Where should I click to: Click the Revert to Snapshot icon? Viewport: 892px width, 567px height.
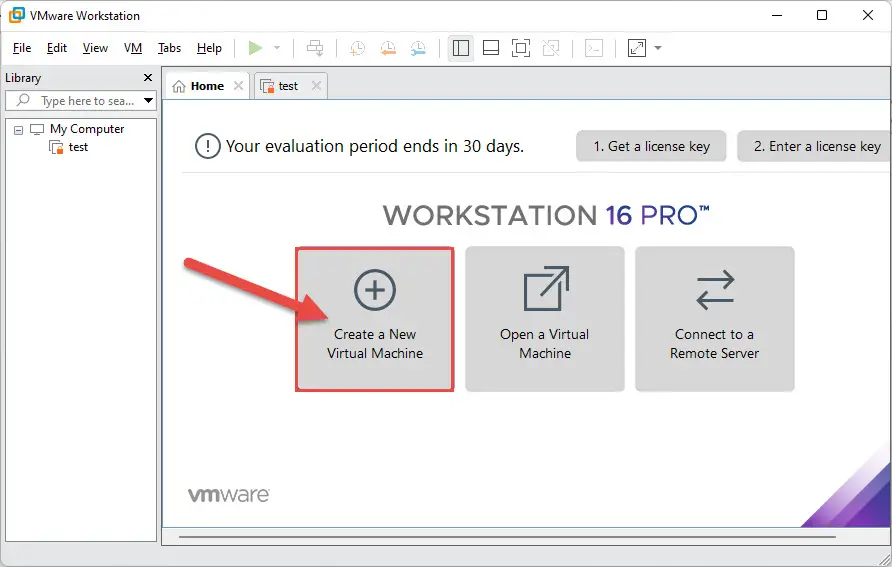387,48
